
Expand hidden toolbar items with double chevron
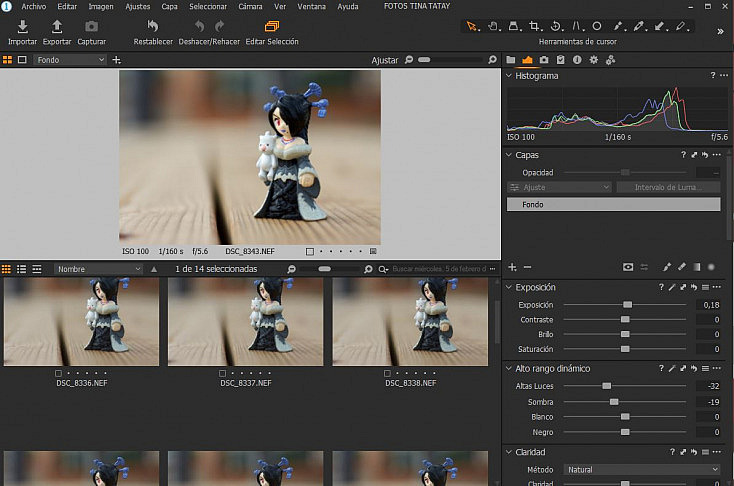pyautogui.click(x=720, y=31)
